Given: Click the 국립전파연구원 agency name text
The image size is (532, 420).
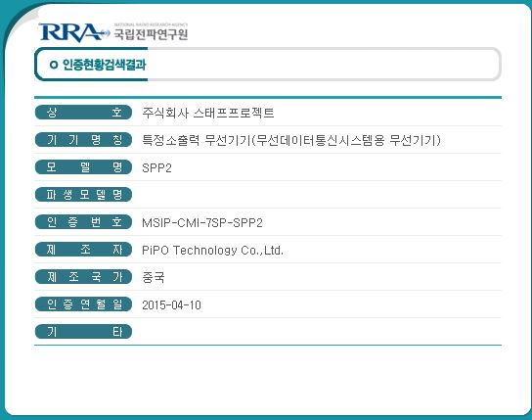Looking at the screenshot, I should pyautogui.click(x=151, y=34).
